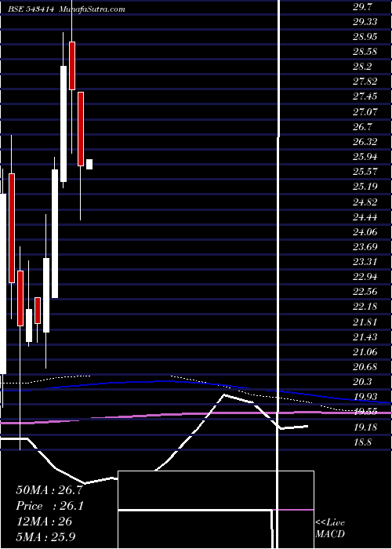Click the 23.69 price axis label
This screenshot has width=392, height=549.
(365, 246)
